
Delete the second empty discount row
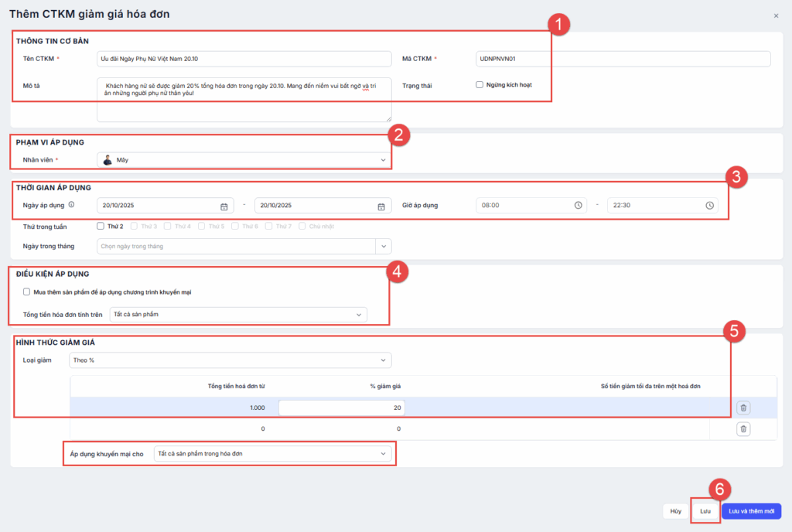(742, 428)
